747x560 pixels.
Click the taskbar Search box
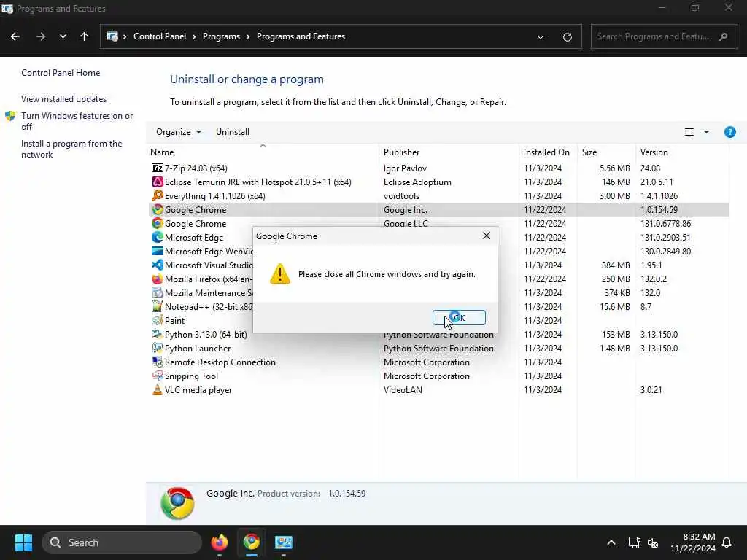[122, 542]
